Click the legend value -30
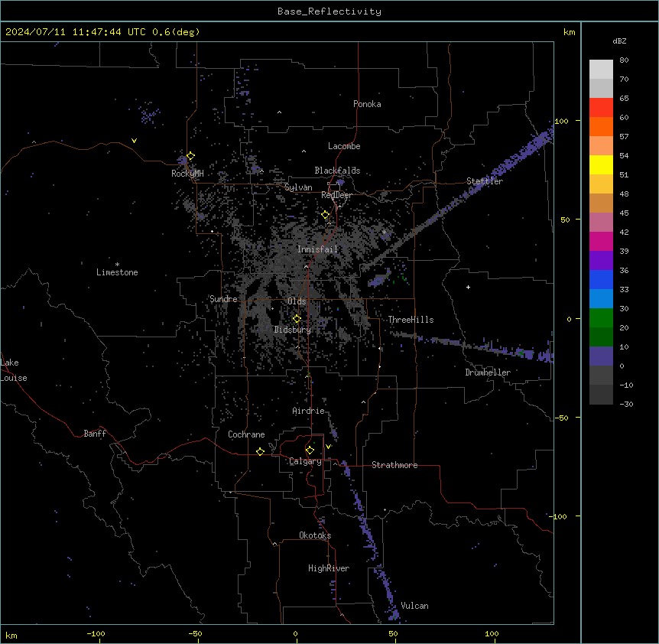 tap(626, 404)
